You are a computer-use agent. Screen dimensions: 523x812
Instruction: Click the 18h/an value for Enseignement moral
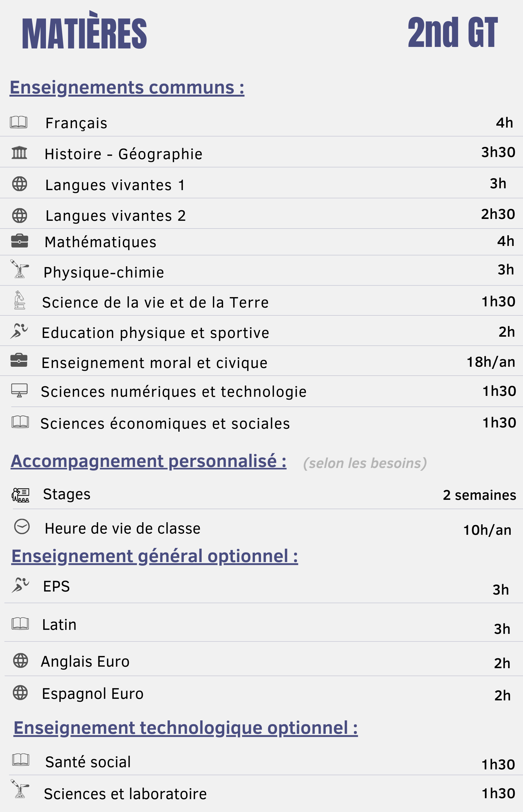[x=491, y=362]
